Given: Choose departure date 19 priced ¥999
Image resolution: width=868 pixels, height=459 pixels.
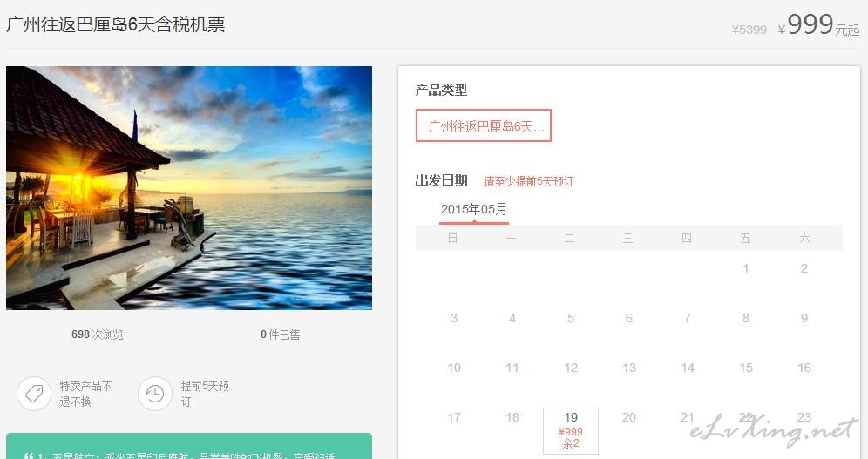Looking at the screenshot, I should 571,431.
